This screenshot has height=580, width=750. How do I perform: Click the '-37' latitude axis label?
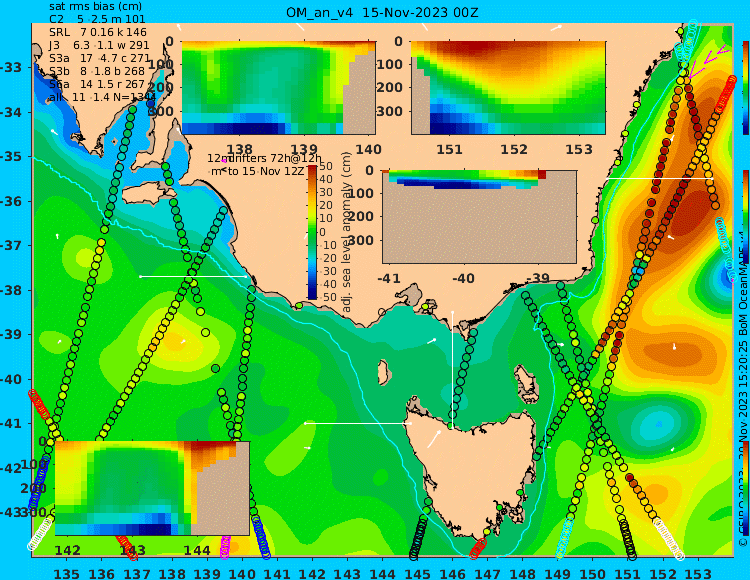pos(12,245)
